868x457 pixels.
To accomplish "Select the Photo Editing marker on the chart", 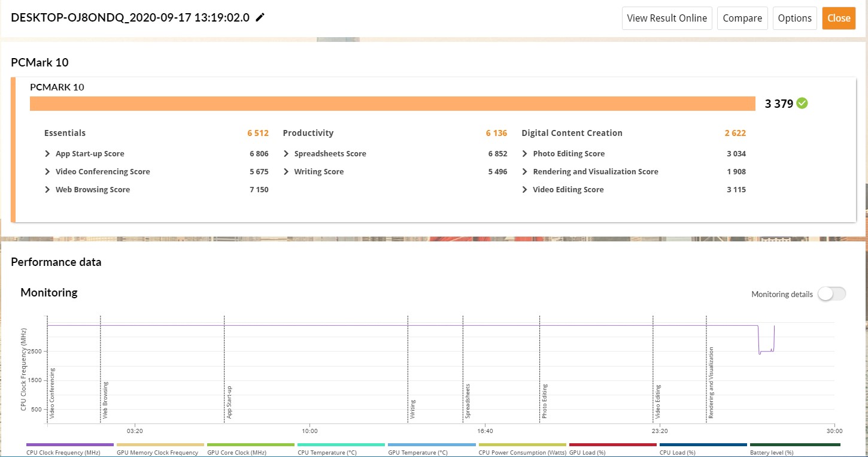I will click(545, 401).
